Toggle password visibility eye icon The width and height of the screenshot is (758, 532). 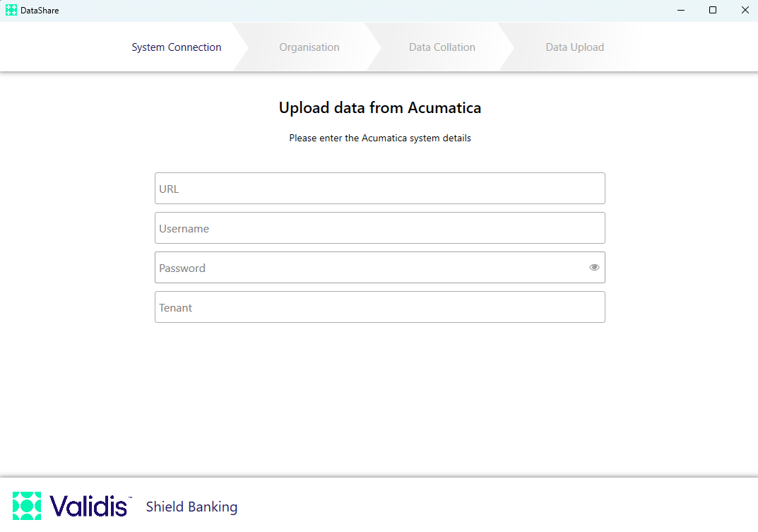coord(594,268)
